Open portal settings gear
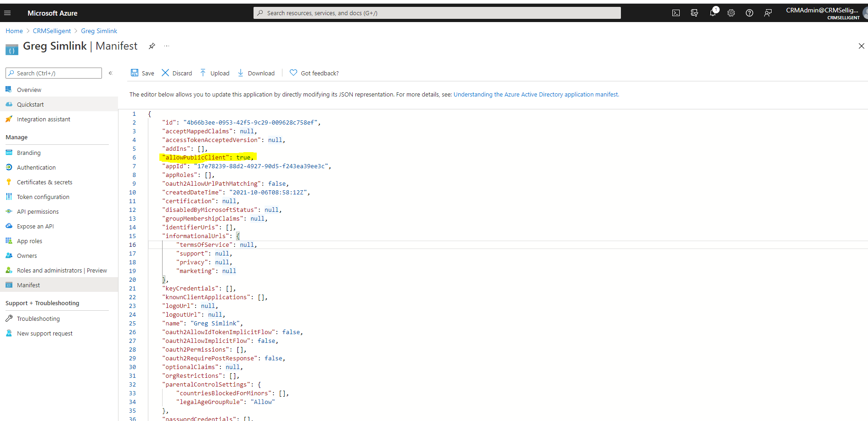 pyautogui.click(x=731, y=13)
